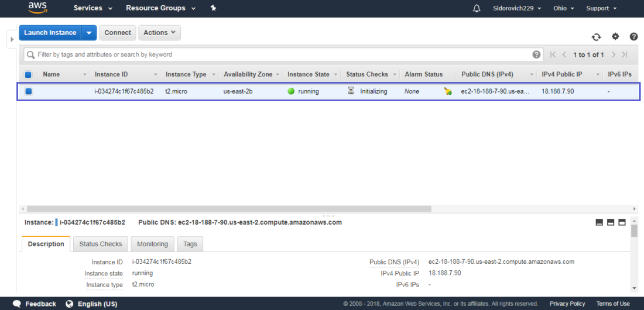Open Instance State column filter arrow

[x=336, y=75]
